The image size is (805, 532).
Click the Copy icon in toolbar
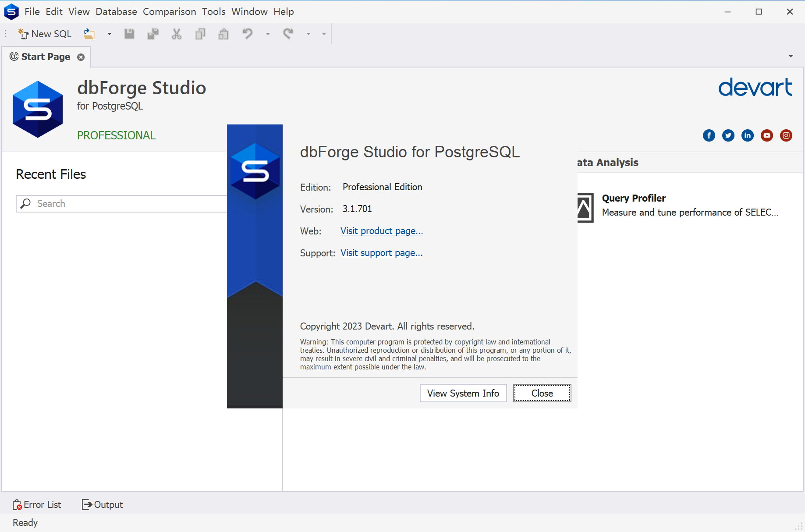pos(200,34)
